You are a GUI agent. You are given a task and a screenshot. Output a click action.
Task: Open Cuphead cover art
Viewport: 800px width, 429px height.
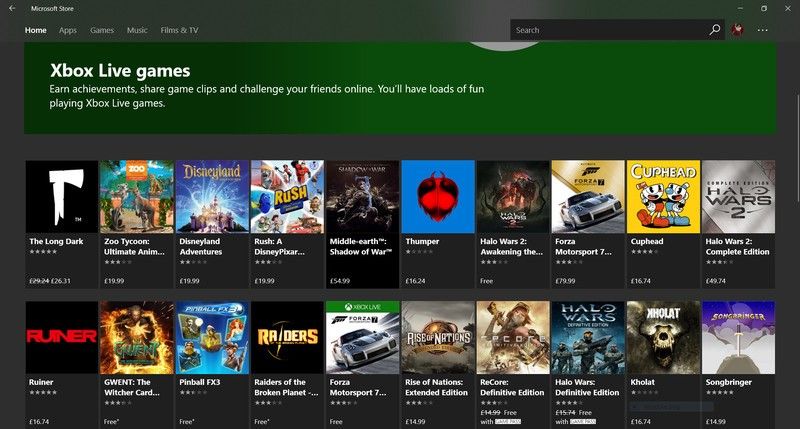(663, 197)
